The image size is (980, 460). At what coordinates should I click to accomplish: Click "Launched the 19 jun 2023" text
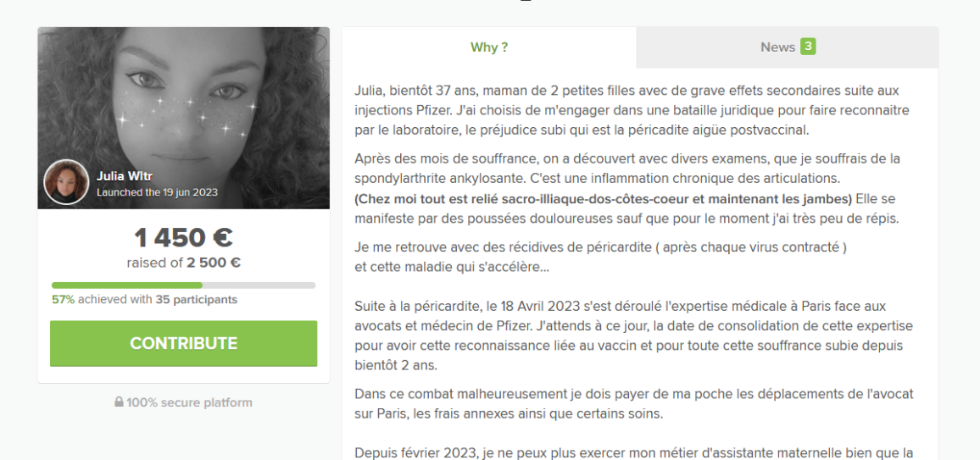[x=157, y=192]
